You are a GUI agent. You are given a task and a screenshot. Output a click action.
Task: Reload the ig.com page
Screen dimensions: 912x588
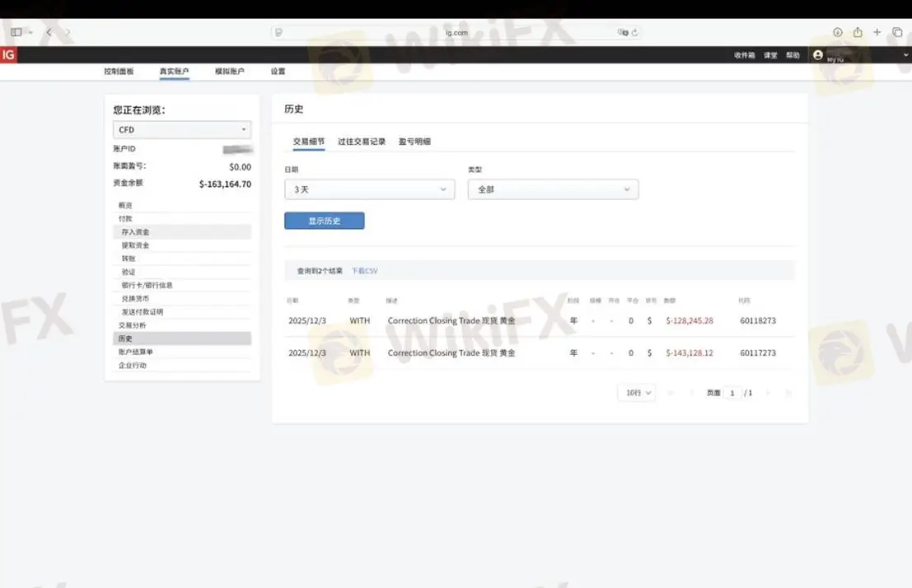pyautogui.click(x=634, y=33)
